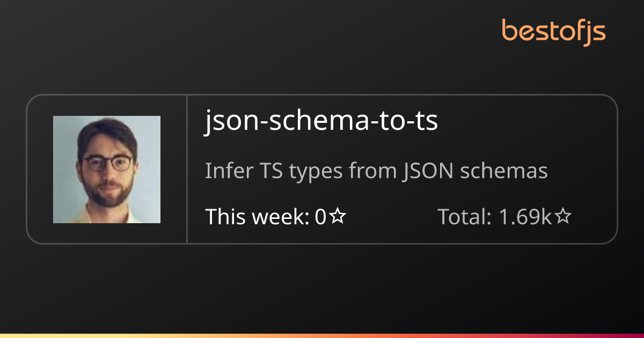The height and width of the screenshot is (338, 644).
Task: Click the "This week:" label
Action: point(257,217)
